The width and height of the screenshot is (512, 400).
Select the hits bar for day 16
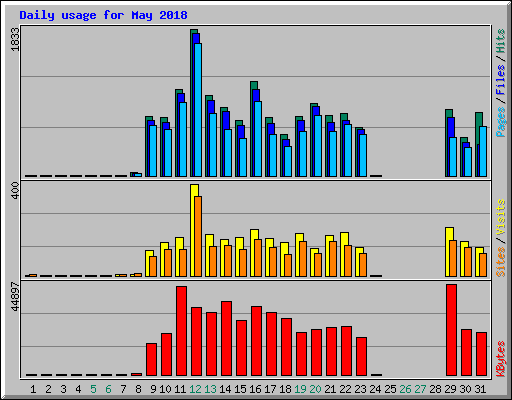coord(252,129)
